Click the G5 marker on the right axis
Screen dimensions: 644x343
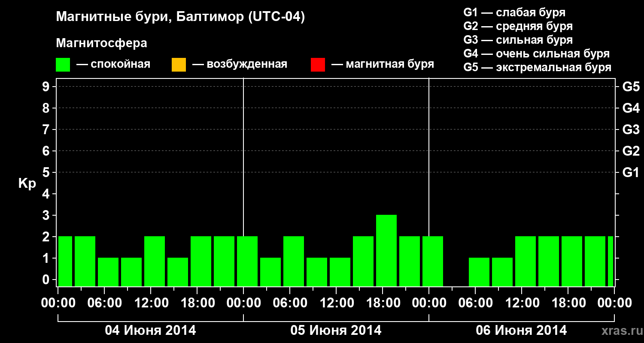point(631,87)
